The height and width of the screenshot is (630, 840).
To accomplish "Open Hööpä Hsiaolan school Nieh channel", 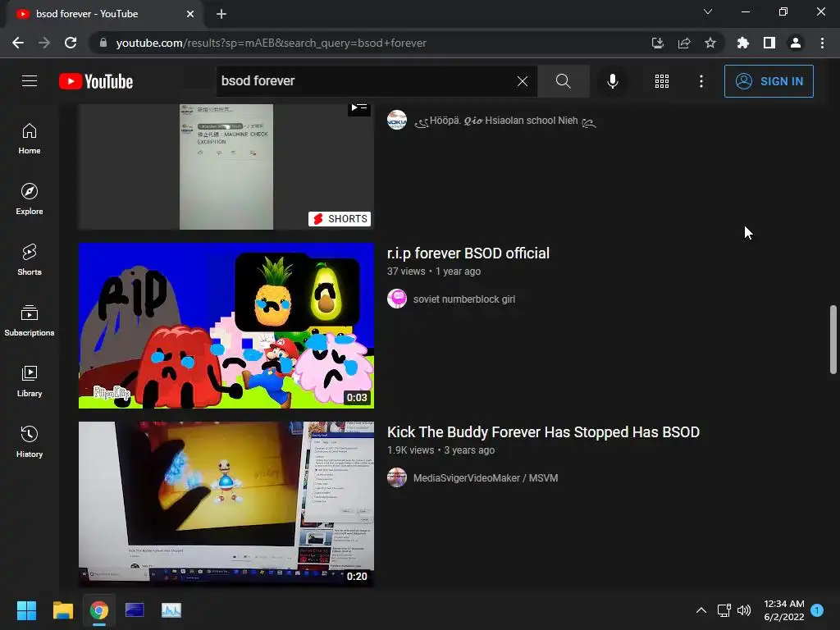I will click(505, 121).
